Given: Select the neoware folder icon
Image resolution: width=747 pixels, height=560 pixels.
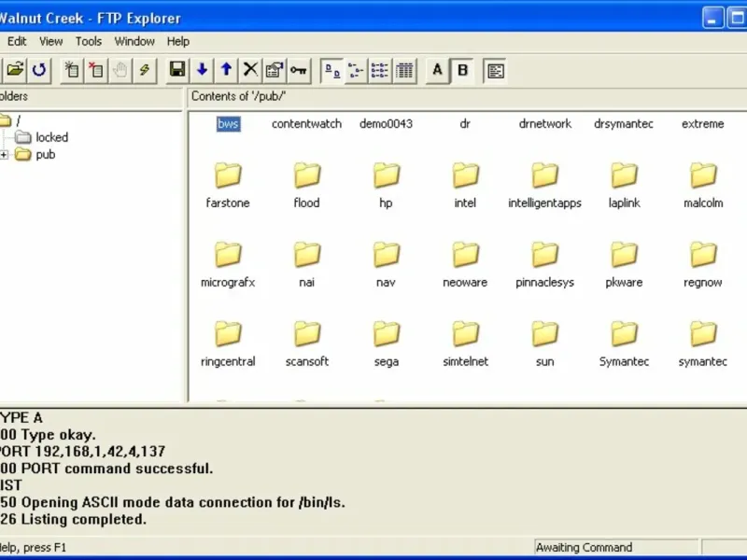Looking at the screenshot, I should click(465, 254).
